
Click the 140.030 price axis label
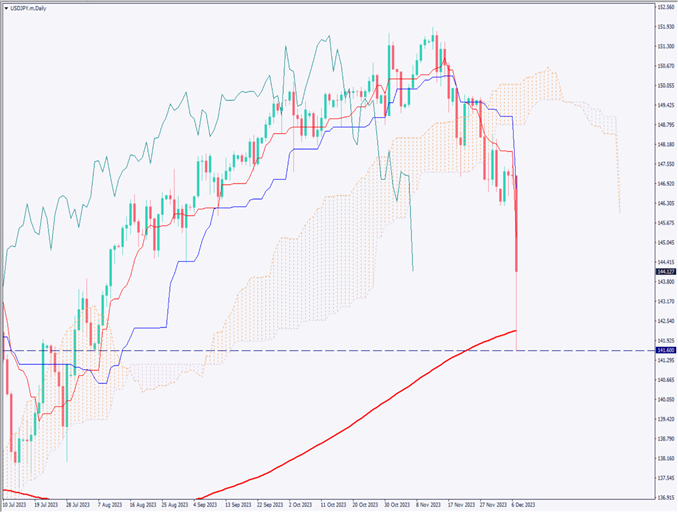(x=664, y=399)
